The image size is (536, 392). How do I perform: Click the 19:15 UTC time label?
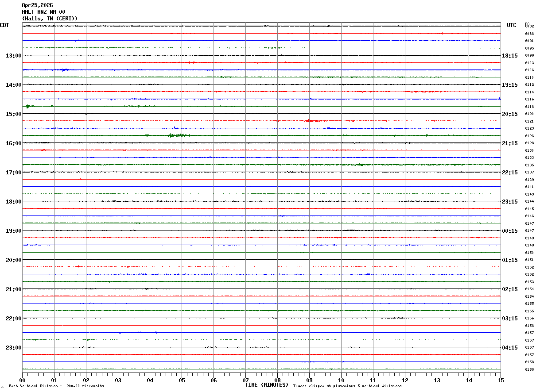coord(510,85)
